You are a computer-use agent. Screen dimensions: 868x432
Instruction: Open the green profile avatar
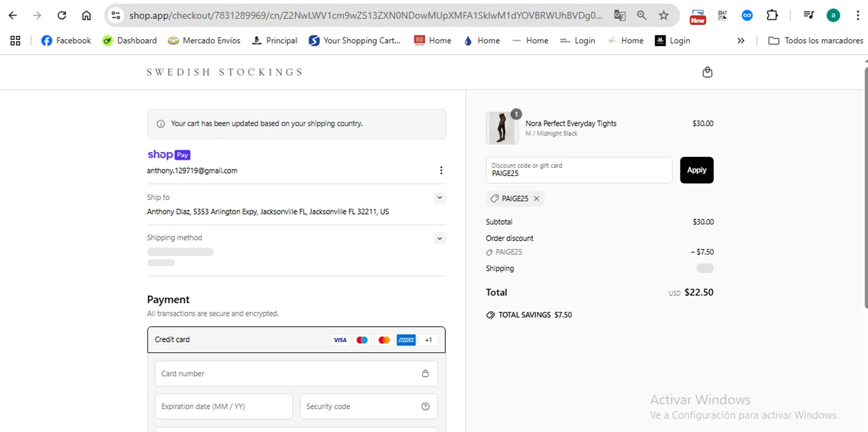pyautogui.click(x=833, y=16)
